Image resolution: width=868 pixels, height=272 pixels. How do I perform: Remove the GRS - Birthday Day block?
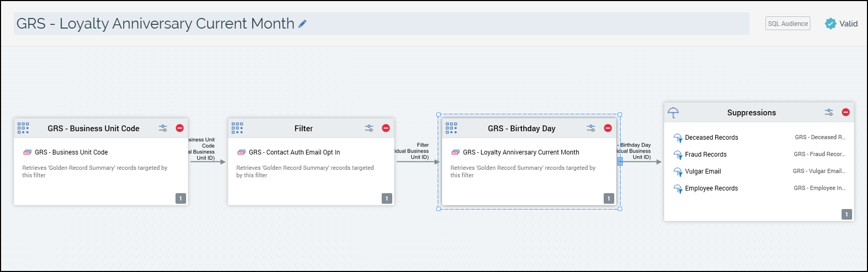[608, 128]
